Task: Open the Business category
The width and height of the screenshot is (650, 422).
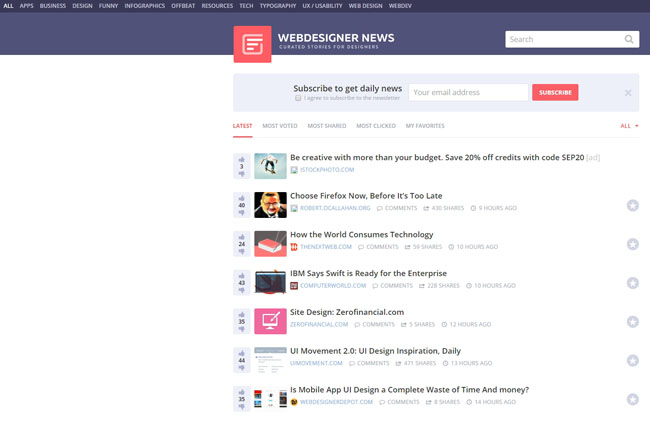Action: tap(53, 6)
